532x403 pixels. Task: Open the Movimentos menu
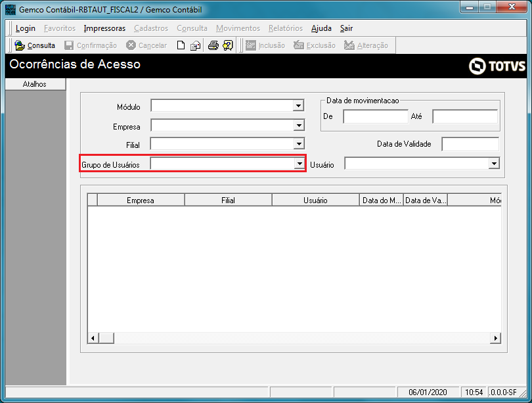point(238,28)
